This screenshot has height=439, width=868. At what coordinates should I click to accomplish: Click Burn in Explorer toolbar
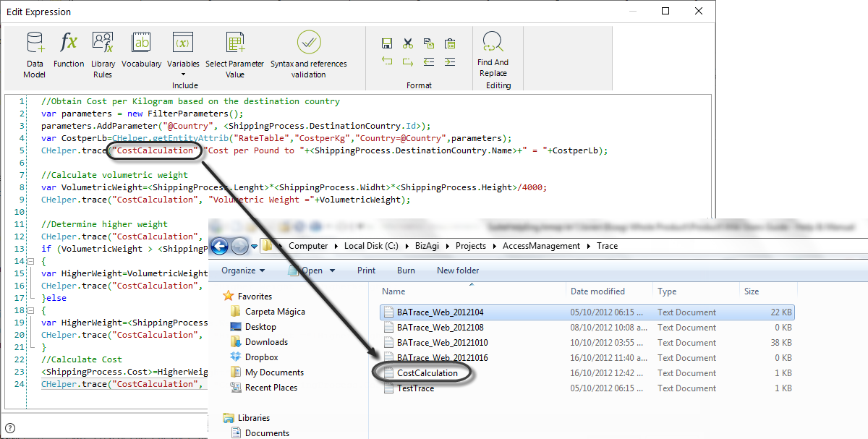406,270
